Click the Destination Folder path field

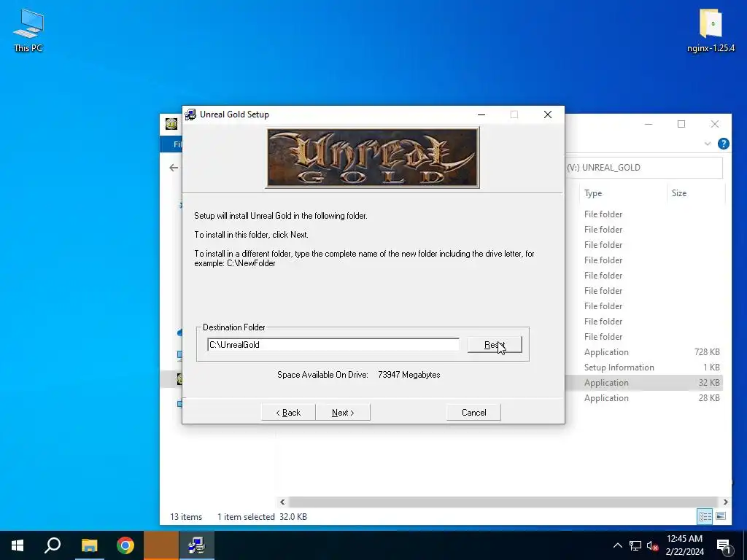333,345
